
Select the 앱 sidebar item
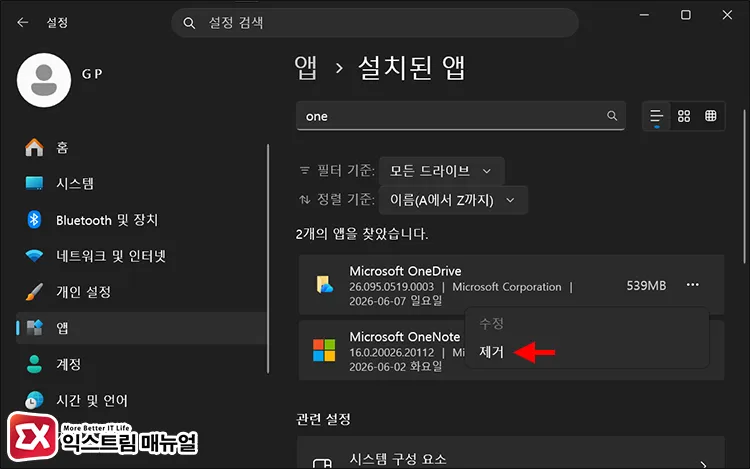pyautogui.click(x=142, y=328)
